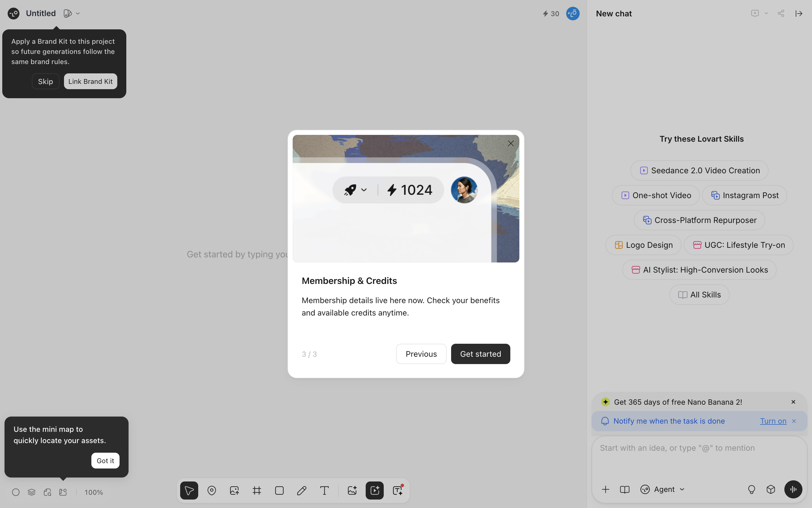Click the Lovart logo at top left

[14, 14]
